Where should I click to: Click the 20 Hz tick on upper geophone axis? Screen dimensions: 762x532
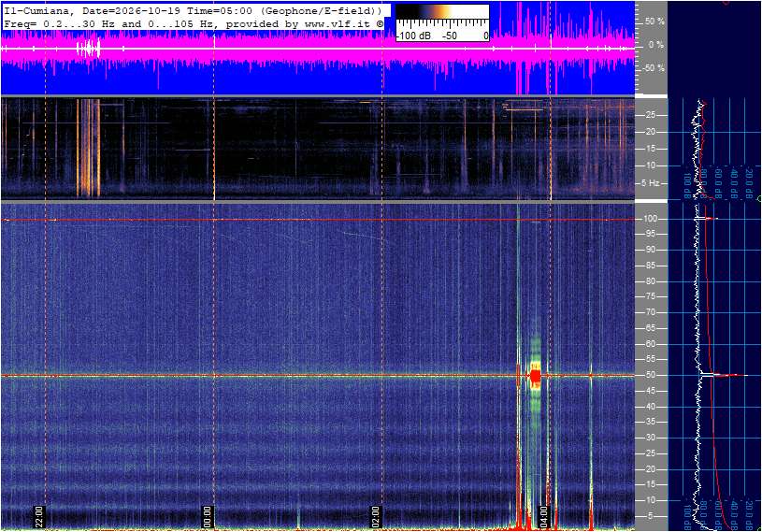tap(650, 132)
